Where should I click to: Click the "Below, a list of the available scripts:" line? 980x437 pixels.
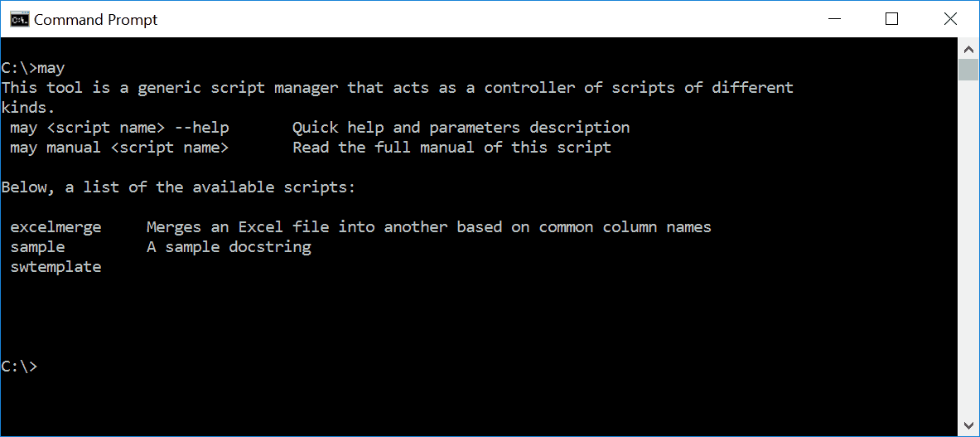tap(178, 187)
